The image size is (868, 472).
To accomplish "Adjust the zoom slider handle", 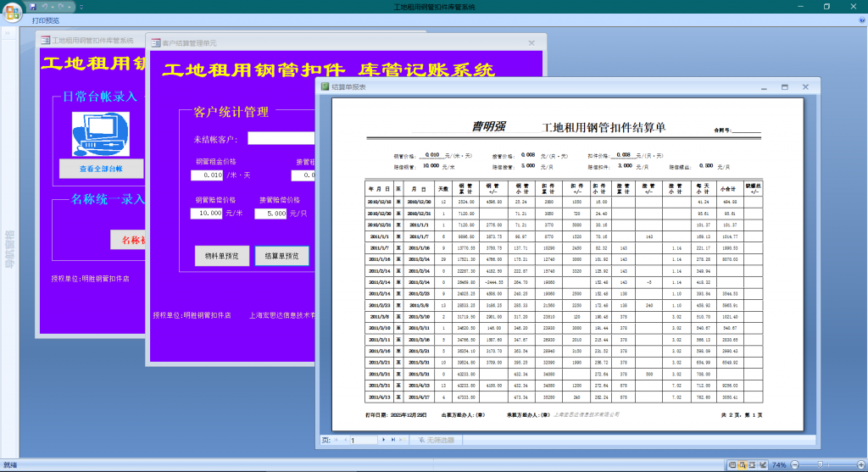I will click(821, 464).
